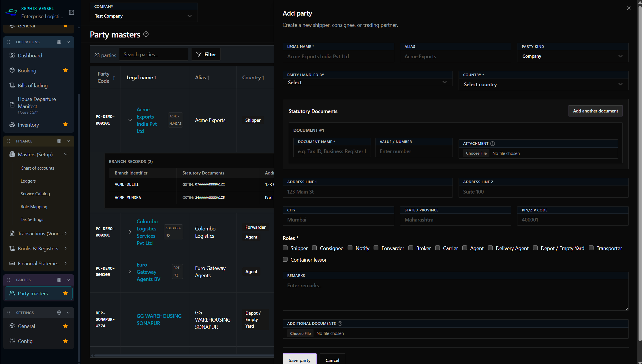Open the Company dropdown
The height and width of the screenshot is (364, 642).
(x=144, y=16)
